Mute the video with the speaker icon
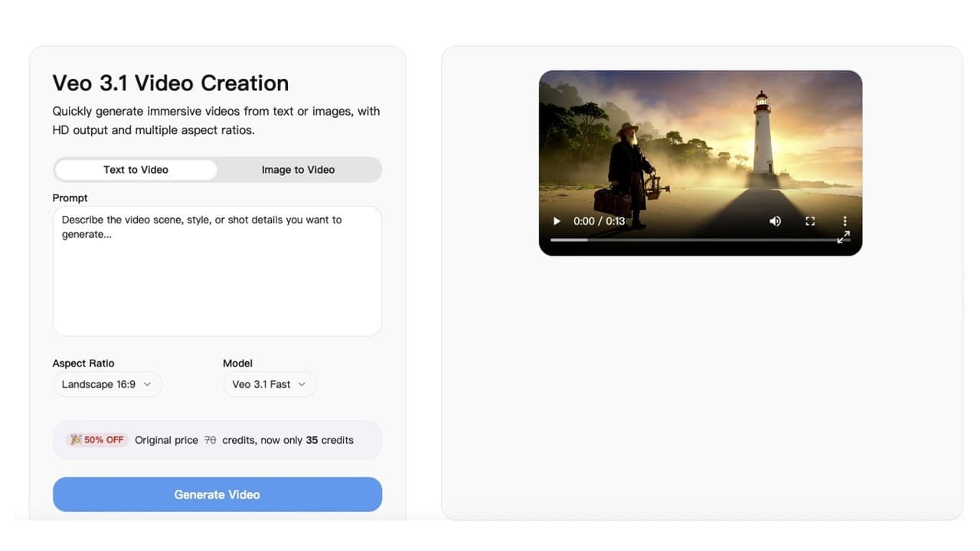 tap(775, 220)
